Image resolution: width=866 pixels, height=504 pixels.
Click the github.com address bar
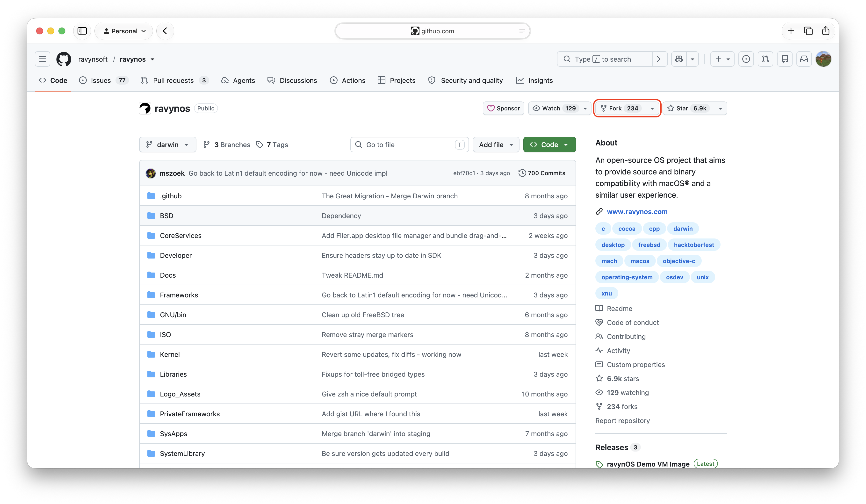(x=433, y=31)
